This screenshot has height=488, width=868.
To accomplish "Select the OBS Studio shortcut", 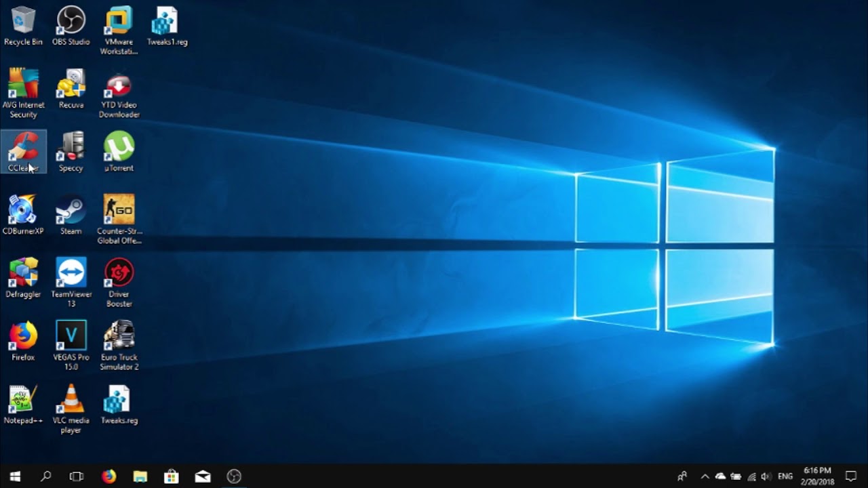I will (x=71, y=26).
